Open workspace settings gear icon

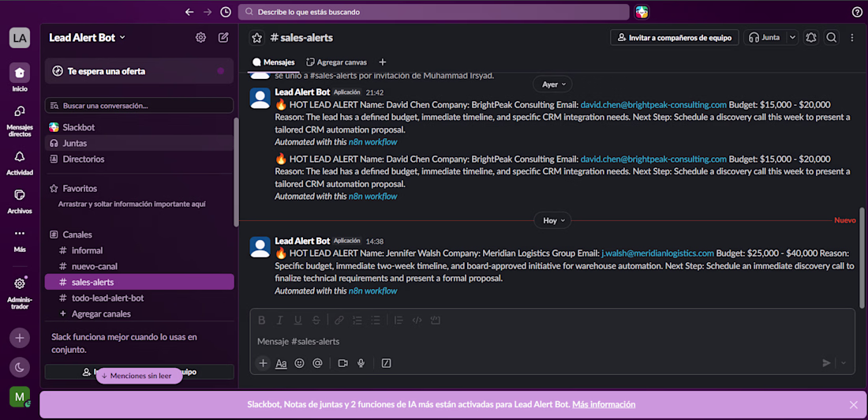[x=201, y=38]
